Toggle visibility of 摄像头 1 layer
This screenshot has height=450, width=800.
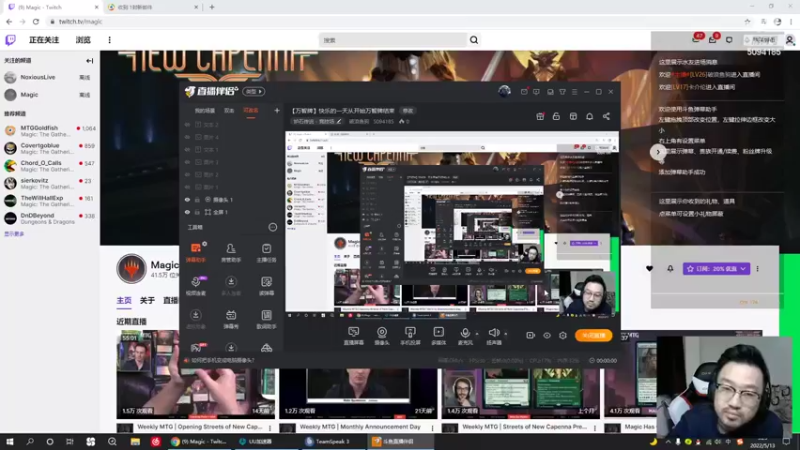click(187, 199)
